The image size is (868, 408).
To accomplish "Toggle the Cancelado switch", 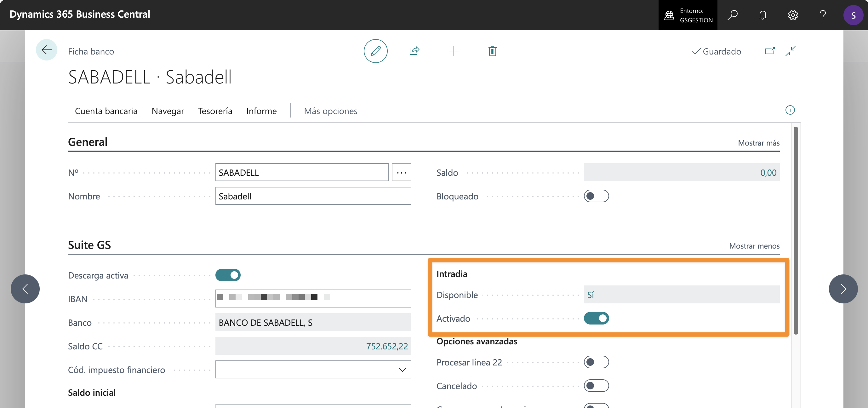I will click(x=596, y=386).
